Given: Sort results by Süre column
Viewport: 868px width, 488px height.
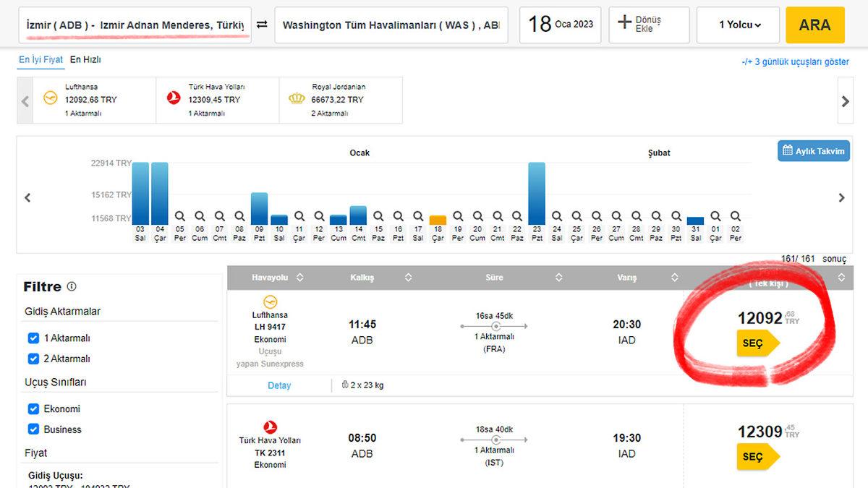Looking at the screenshot, I should point(558,278).
